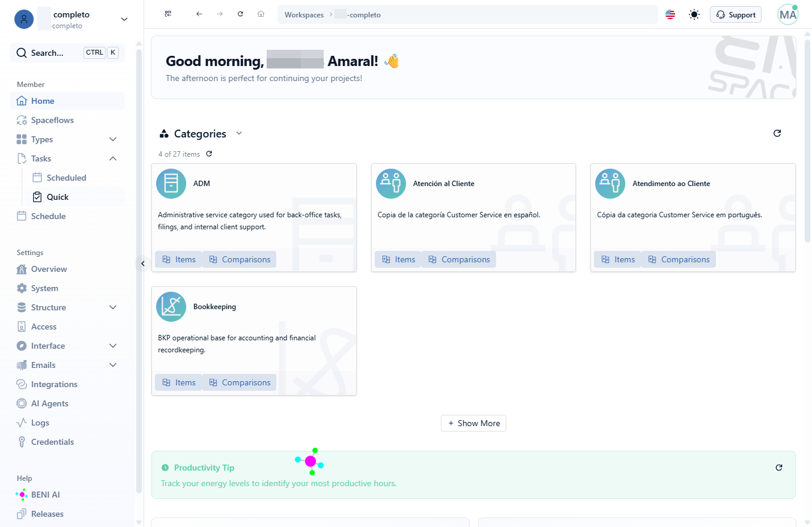Screen dimensions: 812x527
Task: Open Items for the Bookkeeping category
Action: click(178, 382)
